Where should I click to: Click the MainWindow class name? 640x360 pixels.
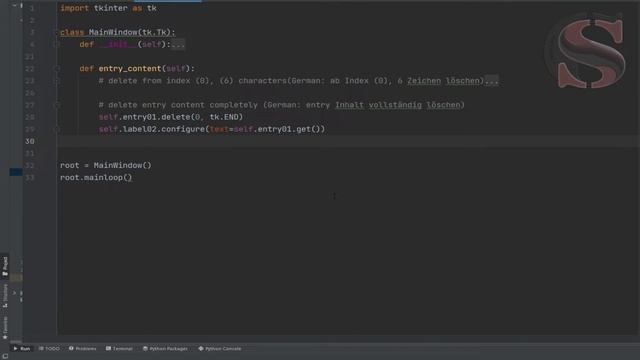click(x=113, y=32)
